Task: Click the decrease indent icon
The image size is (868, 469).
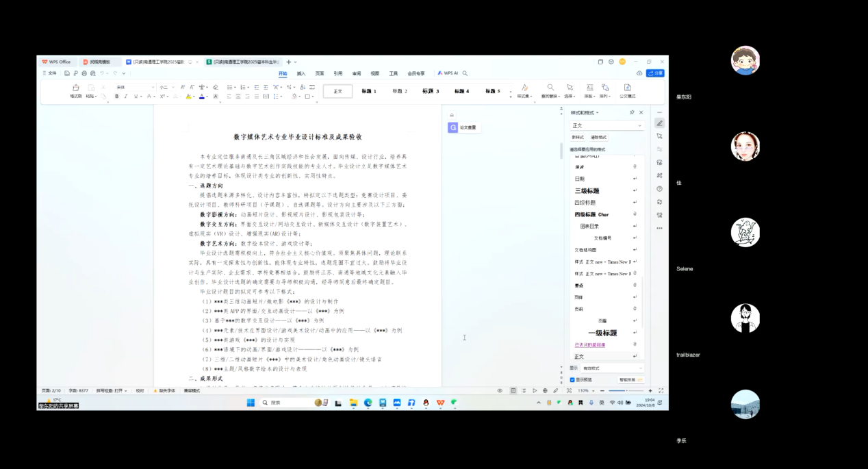Action: (255, 88)
